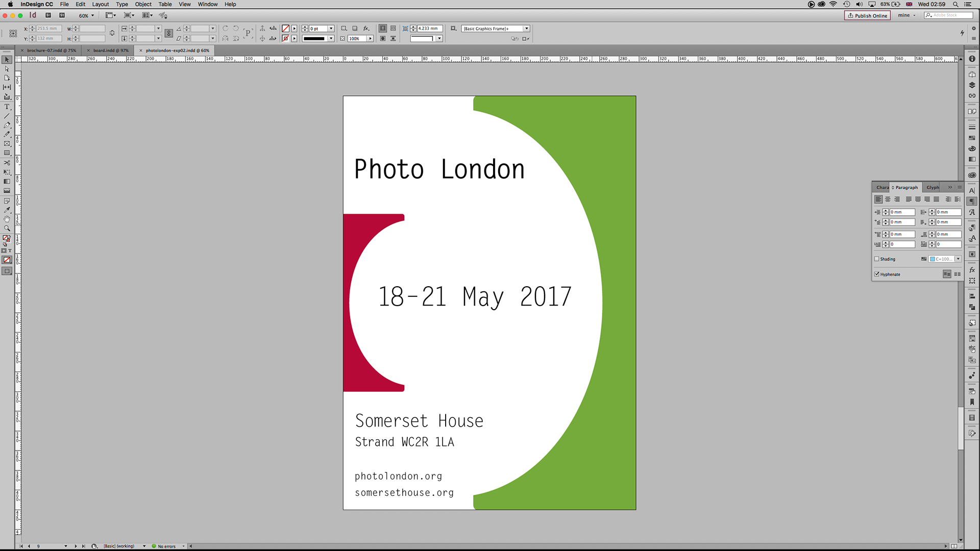Click the align center paragraph button
Viewport: 980px width, 551px height.
pos(888,199)
